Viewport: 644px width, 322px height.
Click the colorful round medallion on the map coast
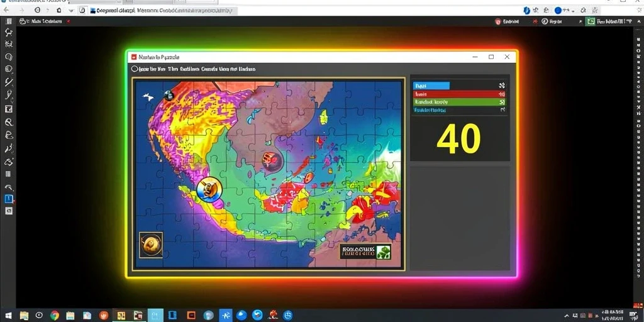pos(209,190)
